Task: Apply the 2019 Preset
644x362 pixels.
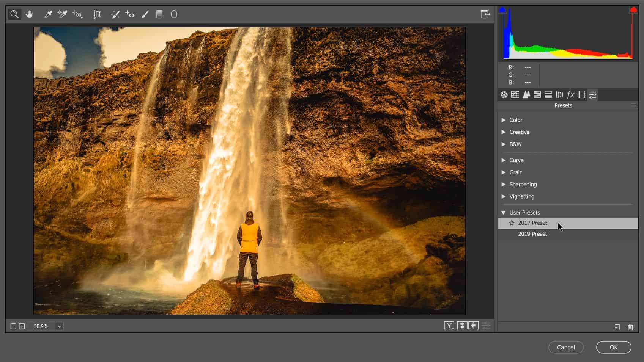Action: (532, 234)
